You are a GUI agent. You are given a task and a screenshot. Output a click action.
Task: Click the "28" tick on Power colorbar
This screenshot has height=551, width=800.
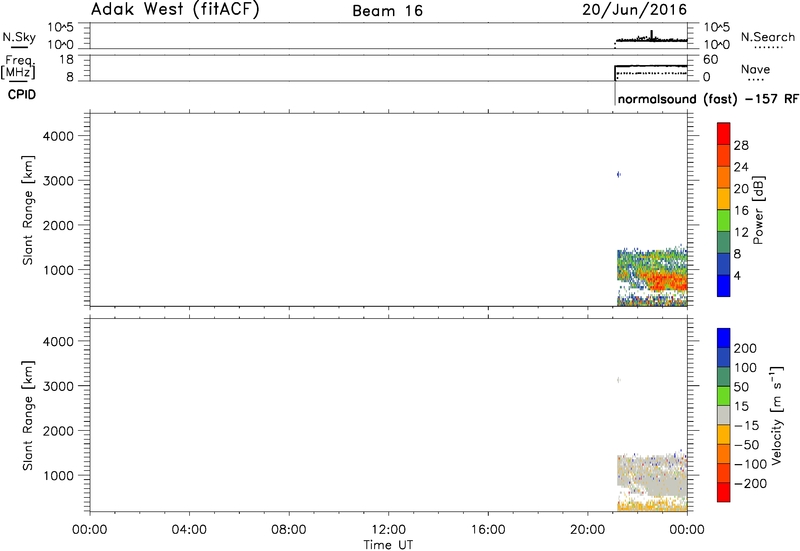coord(741,145)
